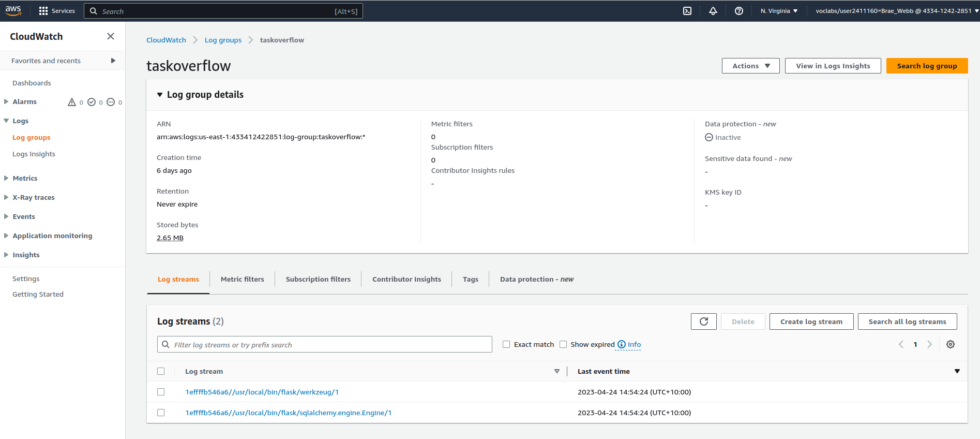Click Search all log streams button
Image resolution: width=980 pixels, height=439 pixels.
[908, 321]
